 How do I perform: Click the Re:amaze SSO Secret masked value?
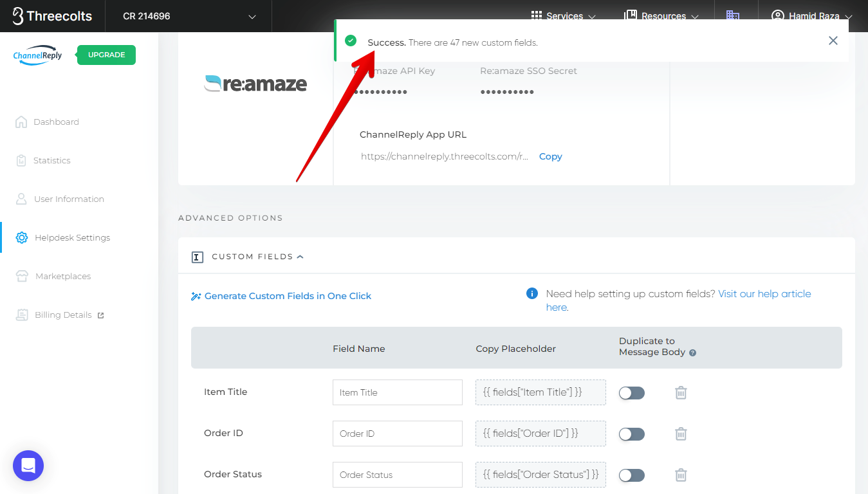click(x=507, y=92)
